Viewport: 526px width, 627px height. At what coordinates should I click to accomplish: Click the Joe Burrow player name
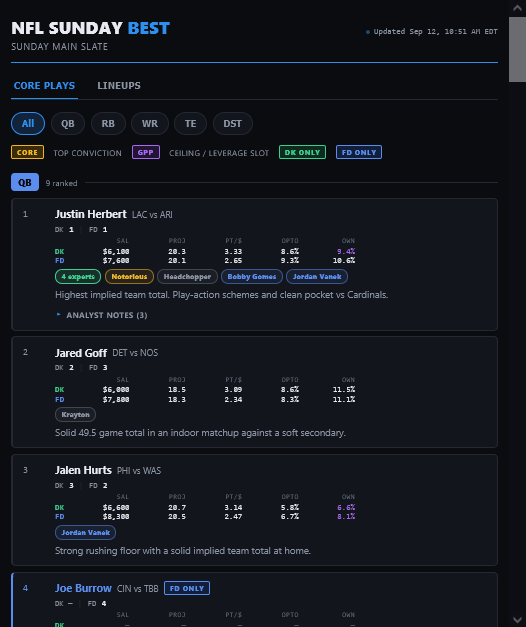point(83,588)
